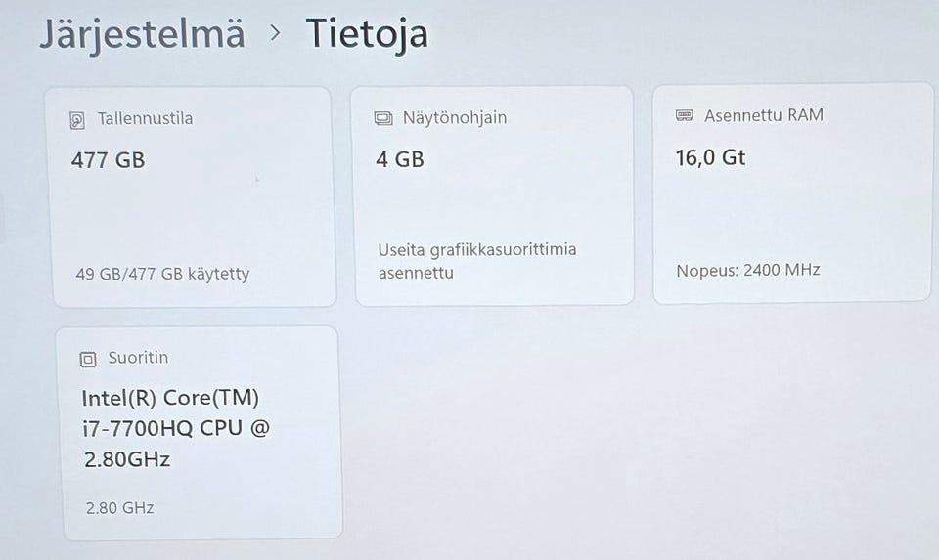Go back to Järjestelmä in the breadcrumb
The image size is (939, 560).
(x=142, y=33)
